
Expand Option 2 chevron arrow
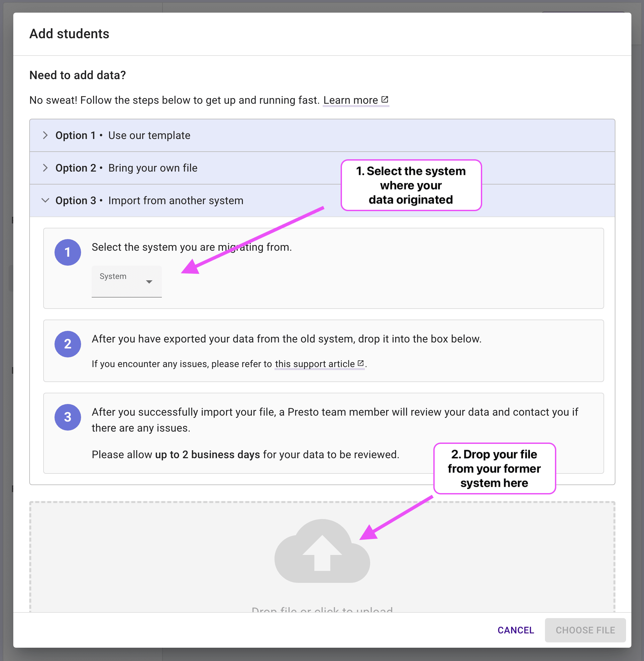pyautogui.click(x=45, y=168)
